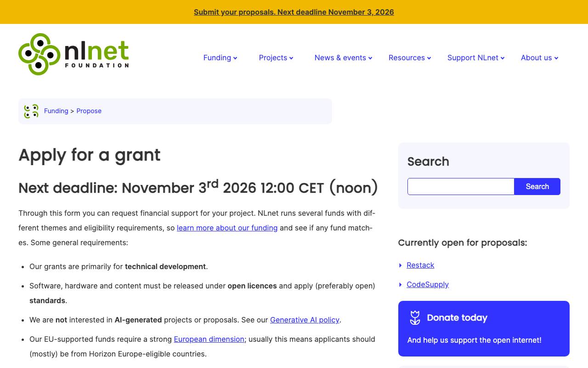This screenshot has width=588, height=368.
Task: Expand the chevron beside Support NLnet
Action: point(503,58)
